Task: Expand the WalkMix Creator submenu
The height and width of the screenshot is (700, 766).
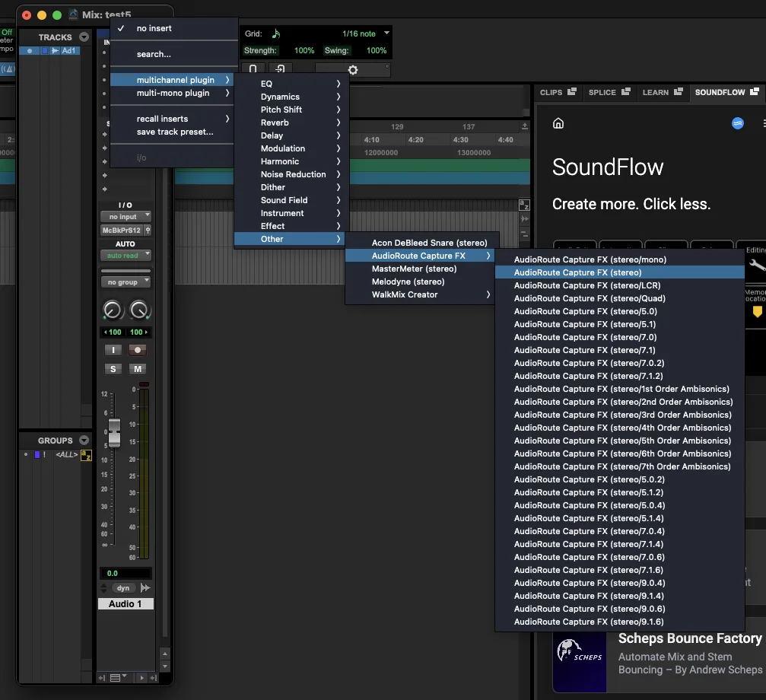Action: (420, 294)
